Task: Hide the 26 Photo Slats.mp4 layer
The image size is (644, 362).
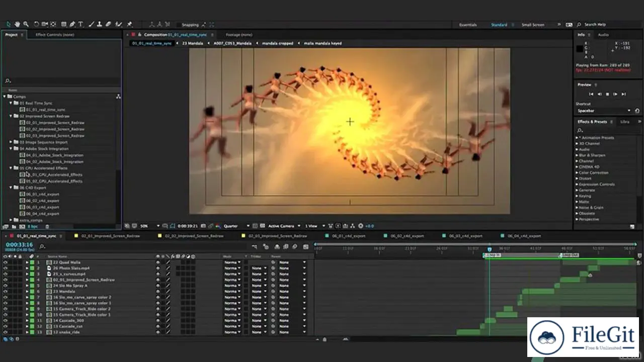Action: tap(5, 268)
